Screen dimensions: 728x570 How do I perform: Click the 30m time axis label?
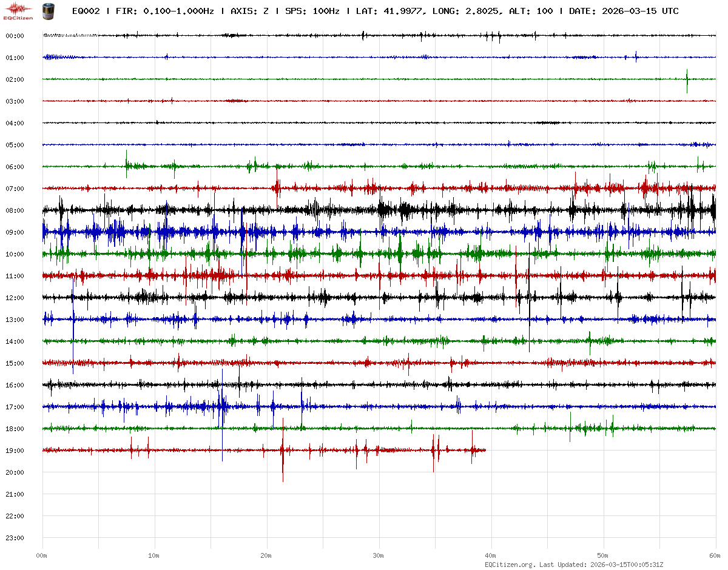coord(379,555)
